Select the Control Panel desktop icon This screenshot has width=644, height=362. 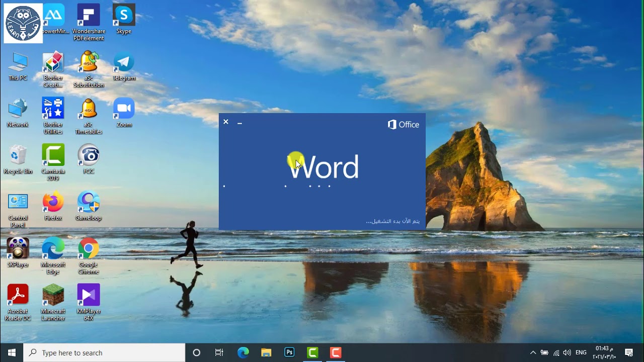tap(18, 210)
